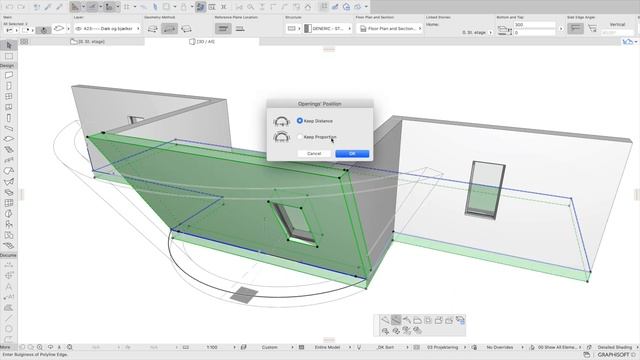Select the Circle/Arc tool in the toolbox
The width and height of the screenshot is (640, 360).
[9, 329]
